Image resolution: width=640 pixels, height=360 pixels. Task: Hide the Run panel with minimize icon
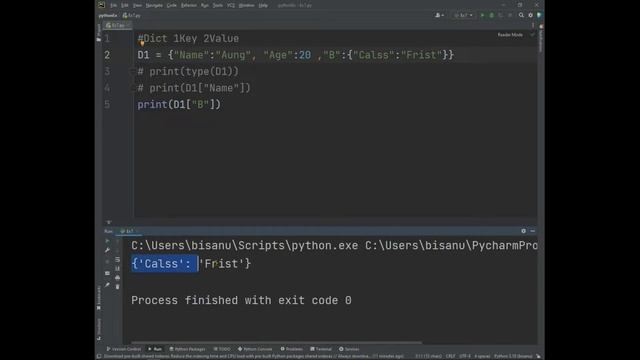(x=533, y=231)
